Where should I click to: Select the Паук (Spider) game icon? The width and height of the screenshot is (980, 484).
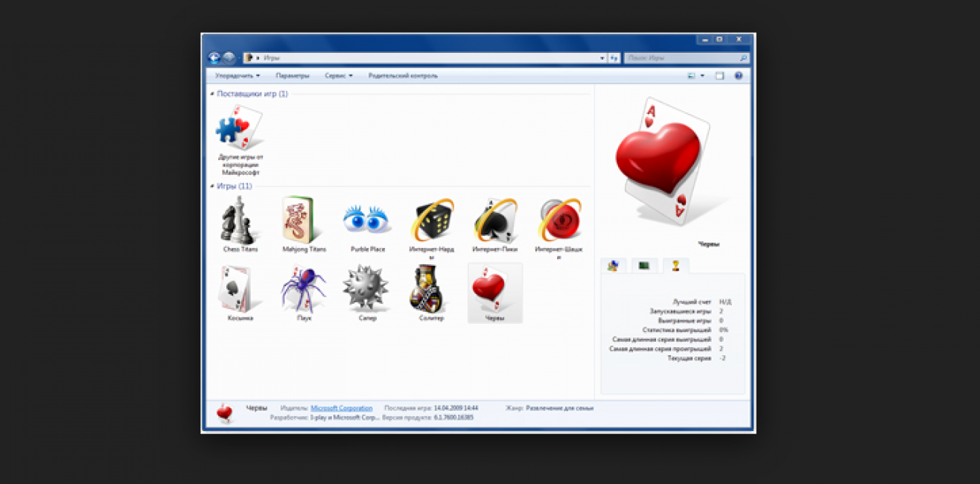click(304, 290)
